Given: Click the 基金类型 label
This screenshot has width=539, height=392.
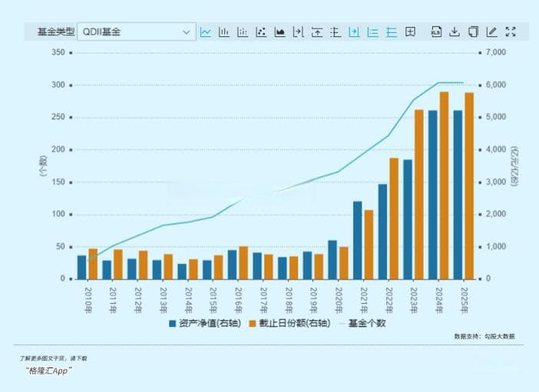Looking at the screenshot, I should pos(56,31).
